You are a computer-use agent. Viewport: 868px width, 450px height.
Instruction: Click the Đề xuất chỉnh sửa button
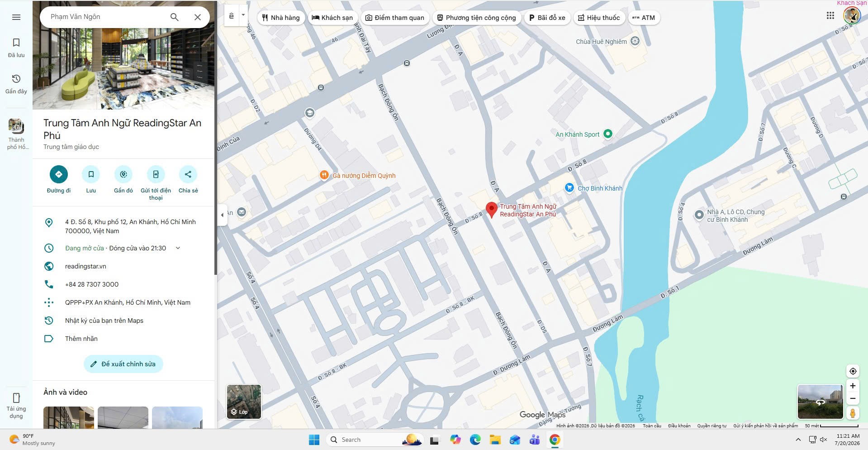point(123,364)
